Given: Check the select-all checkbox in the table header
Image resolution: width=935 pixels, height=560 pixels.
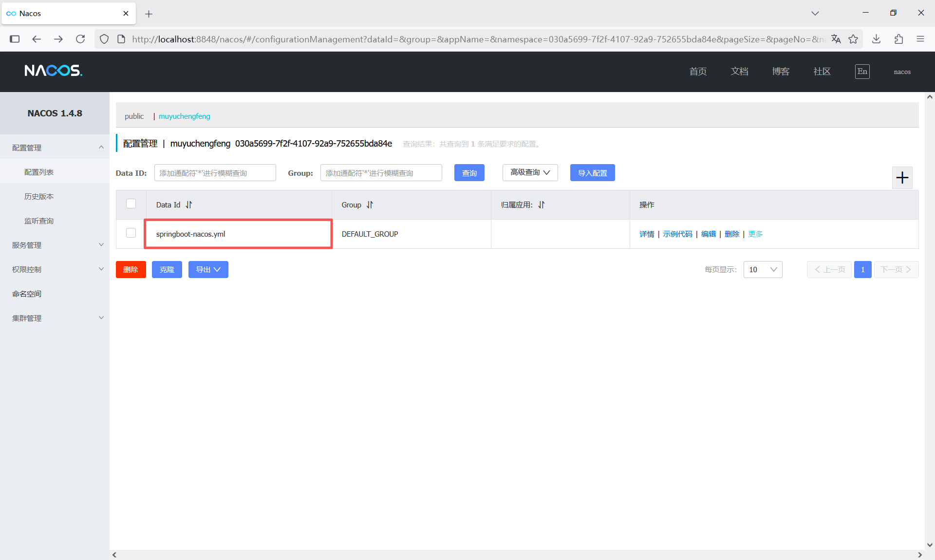Looking at the screenshot, I should [x=131, y=204].
